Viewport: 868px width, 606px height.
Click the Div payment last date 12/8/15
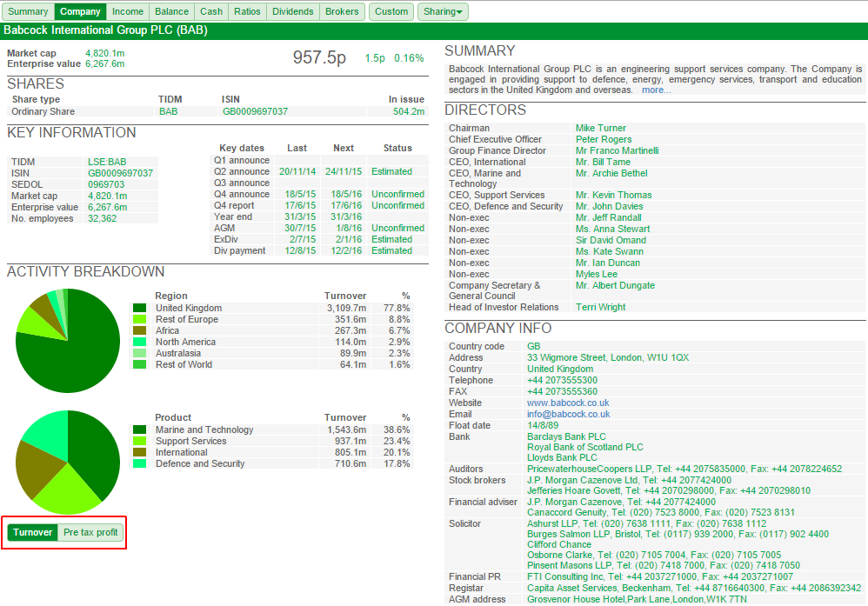pyautogui.click(x=300, y=250)
